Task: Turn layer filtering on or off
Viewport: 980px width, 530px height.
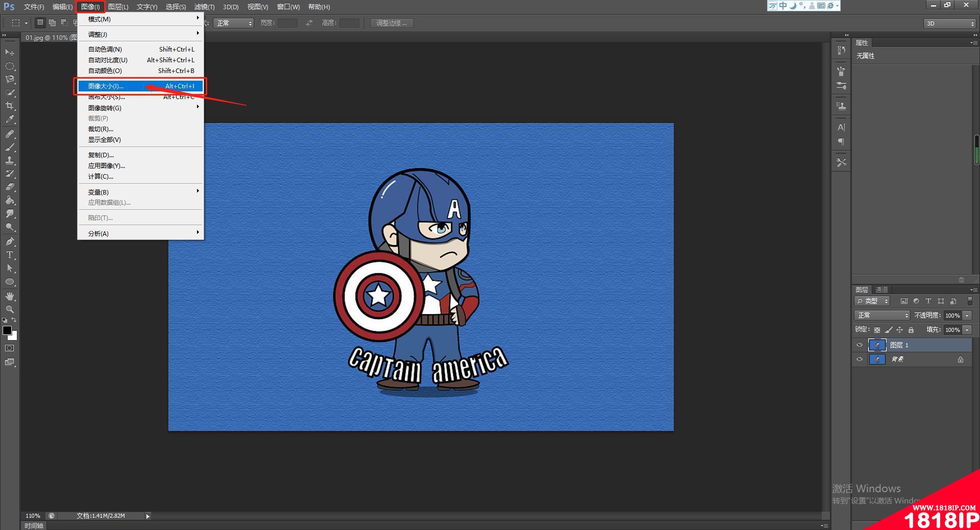Action: pos(970,301)
